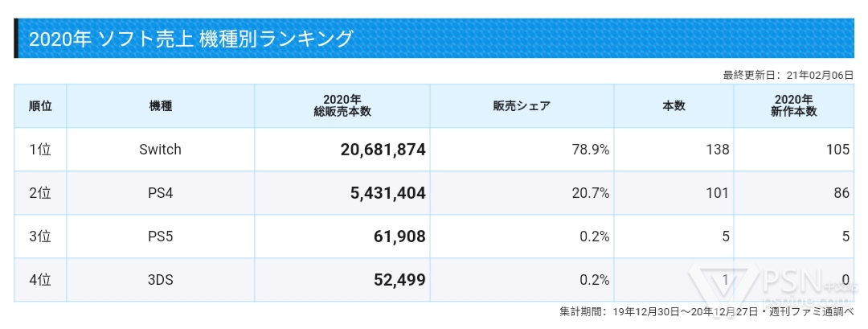
Task: Click the 2020年 新作本数 column header
Action: point(793,106)
